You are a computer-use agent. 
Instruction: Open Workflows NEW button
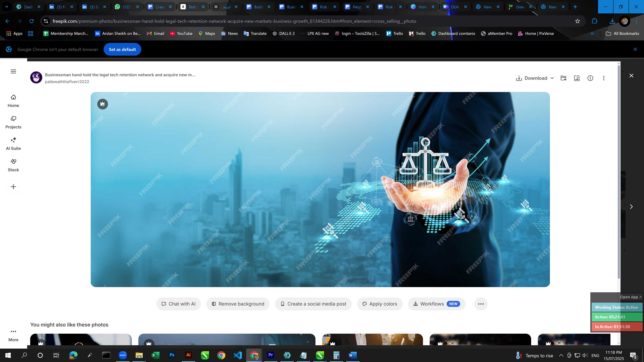[x=437, y=304]
